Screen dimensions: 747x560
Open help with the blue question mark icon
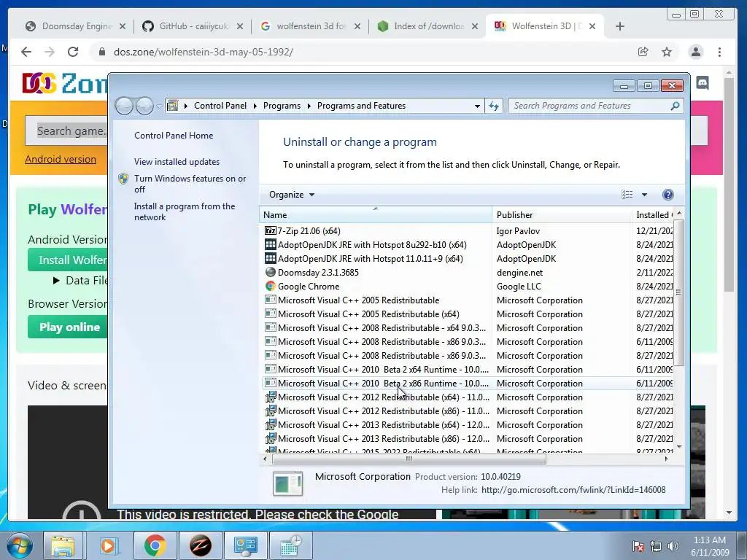pyautogui.click(x=668, y=195)
